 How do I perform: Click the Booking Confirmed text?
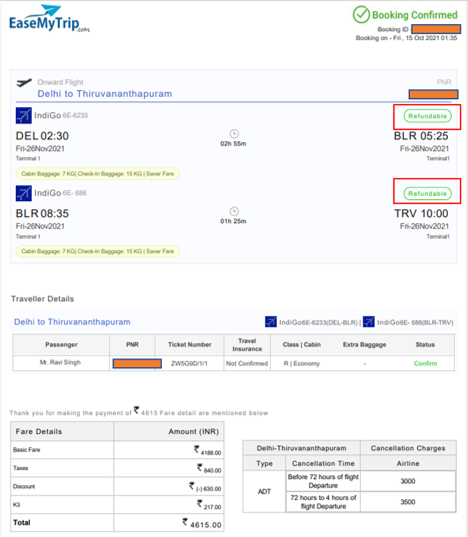pyautogui.click(x=415, y=15)
